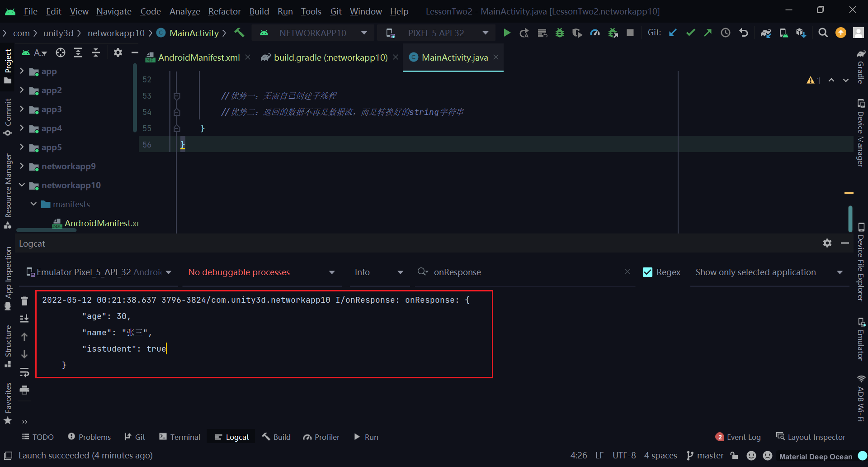Expand the networkapp9 module
Screen dimensions: 868x467
point(22,166)
